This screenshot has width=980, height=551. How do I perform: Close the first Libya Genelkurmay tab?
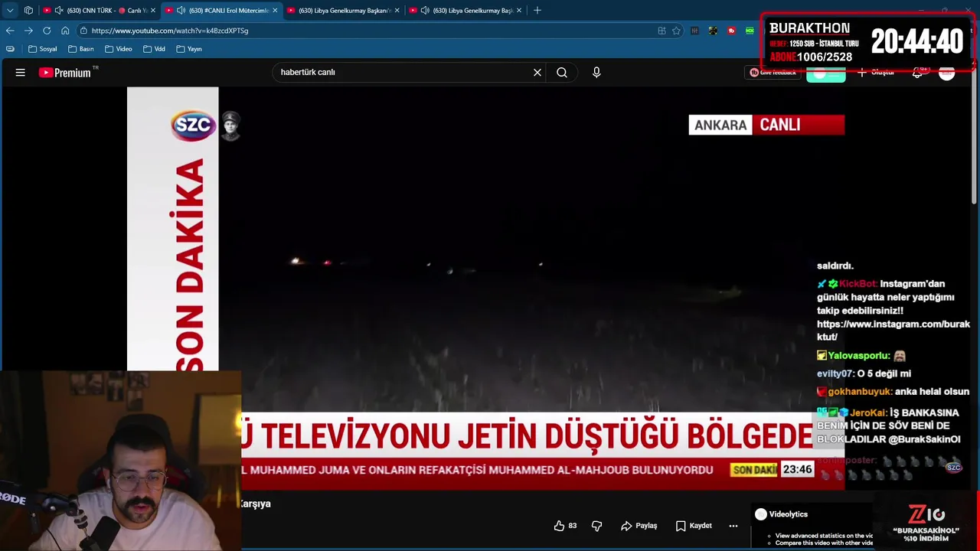397,10
